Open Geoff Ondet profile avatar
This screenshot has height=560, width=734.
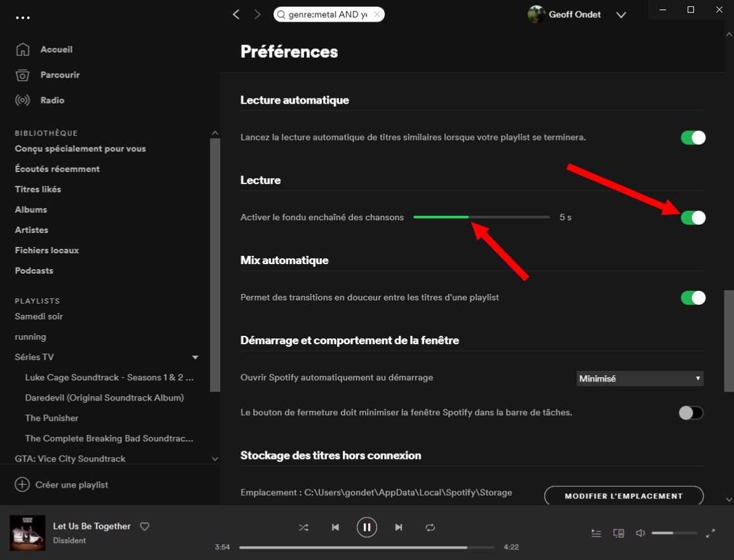(x=536, y=15)
